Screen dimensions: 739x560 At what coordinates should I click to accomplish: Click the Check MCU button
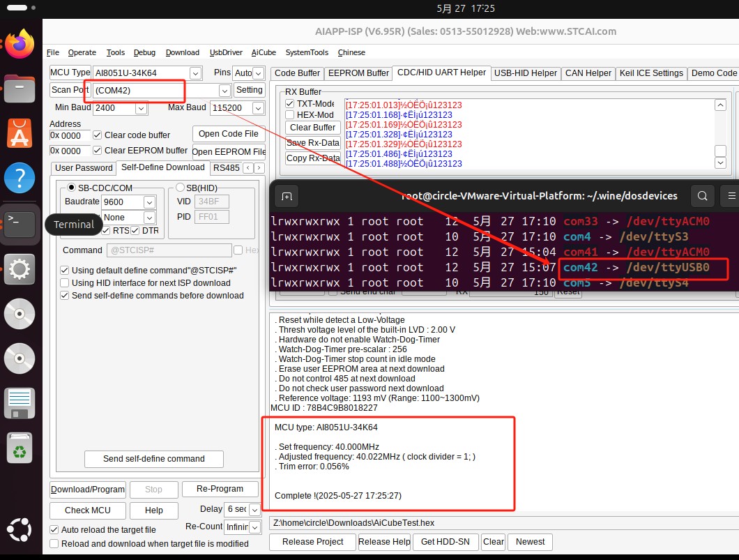tap(88, 510)
